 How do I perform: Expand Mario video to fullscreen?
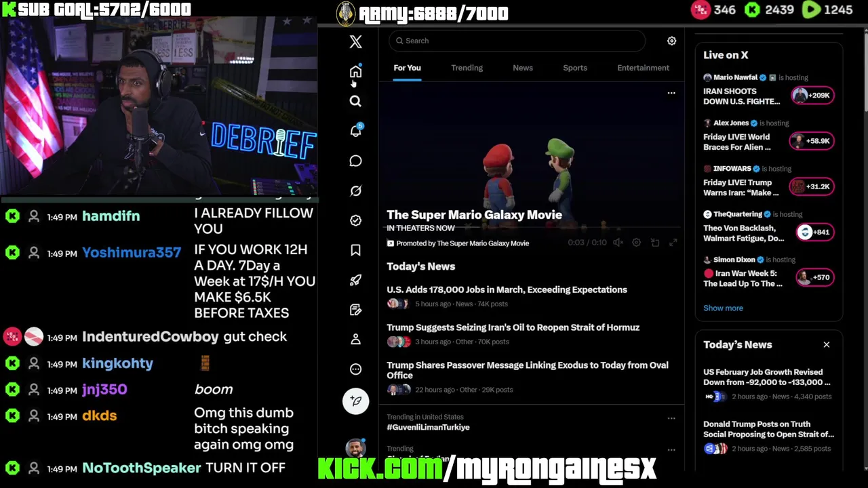coord(673,243)
